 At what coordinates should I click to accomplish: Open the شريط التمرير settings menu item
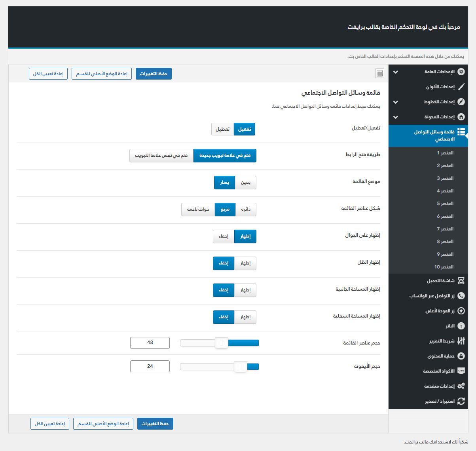tap(442, 341)
